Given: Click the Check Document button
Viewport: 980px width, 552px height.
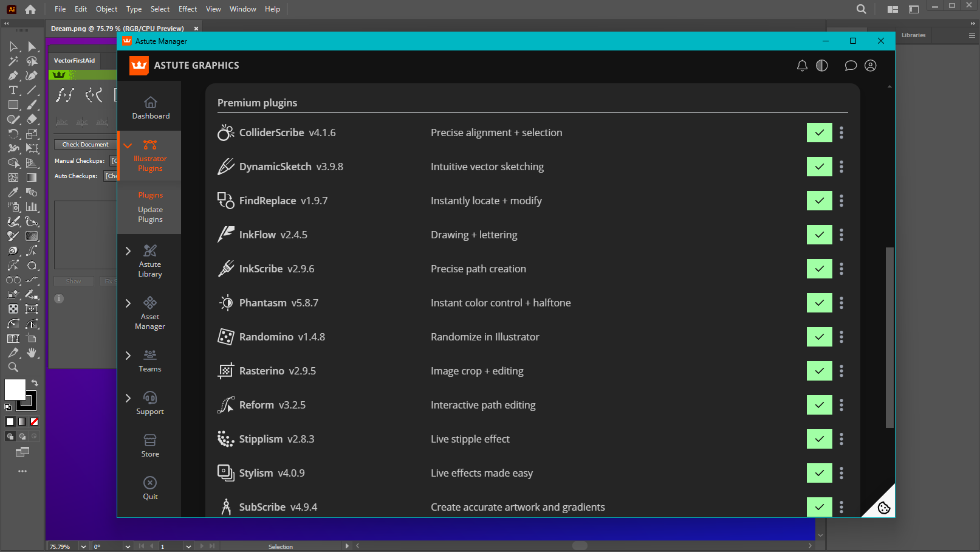Looking at the screenshot, I should [85, 145].
